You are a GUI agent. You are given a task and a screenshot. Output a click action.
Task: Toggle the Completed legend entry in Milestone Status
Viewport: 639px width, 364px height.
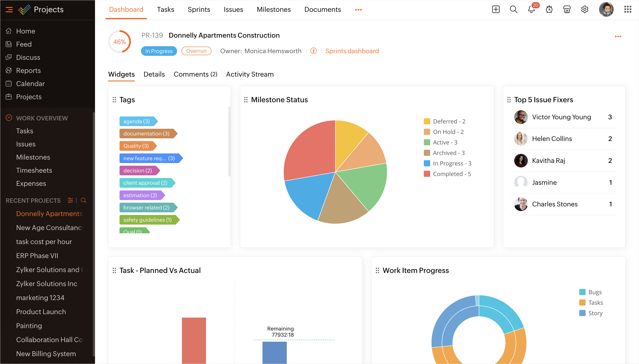click(x=447, y=174)
